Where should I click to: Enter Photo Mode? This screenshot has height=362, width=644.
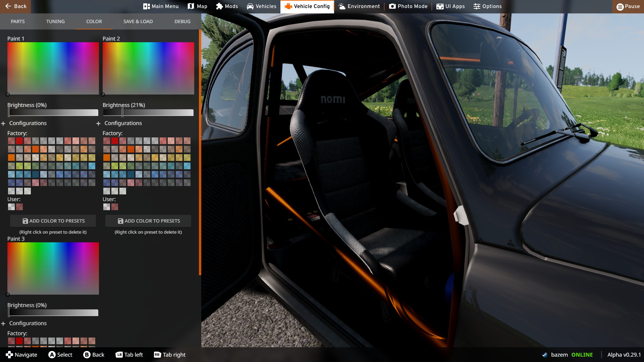tap(408, 6)
